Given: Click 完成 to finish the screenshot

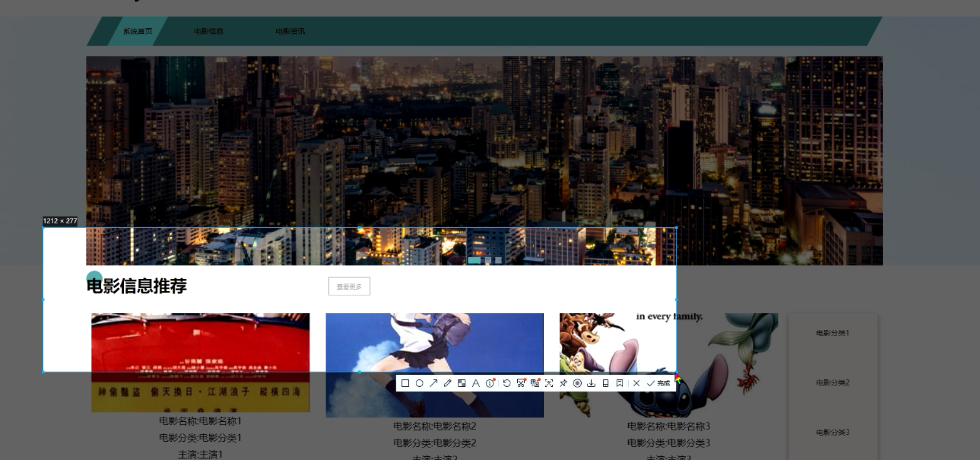Looking at the screenshot, I should coord(658,383).
